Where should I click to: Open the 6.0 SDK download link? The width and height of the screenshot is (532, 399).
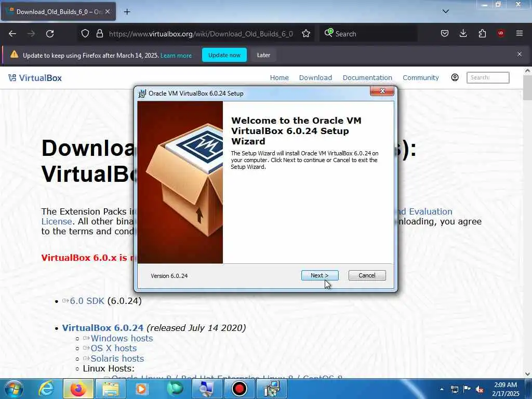coord(87,301)
